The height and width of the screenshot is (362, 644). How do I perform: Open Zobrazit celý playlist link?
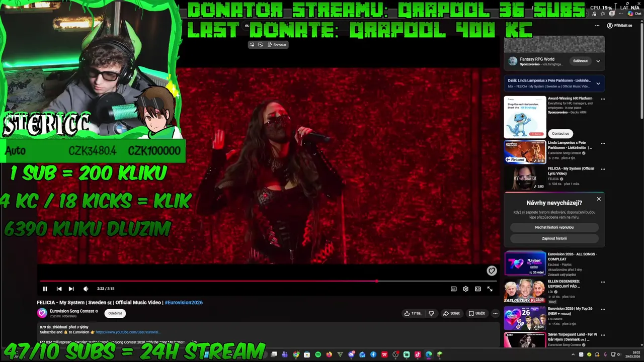[x=562, y=275]
